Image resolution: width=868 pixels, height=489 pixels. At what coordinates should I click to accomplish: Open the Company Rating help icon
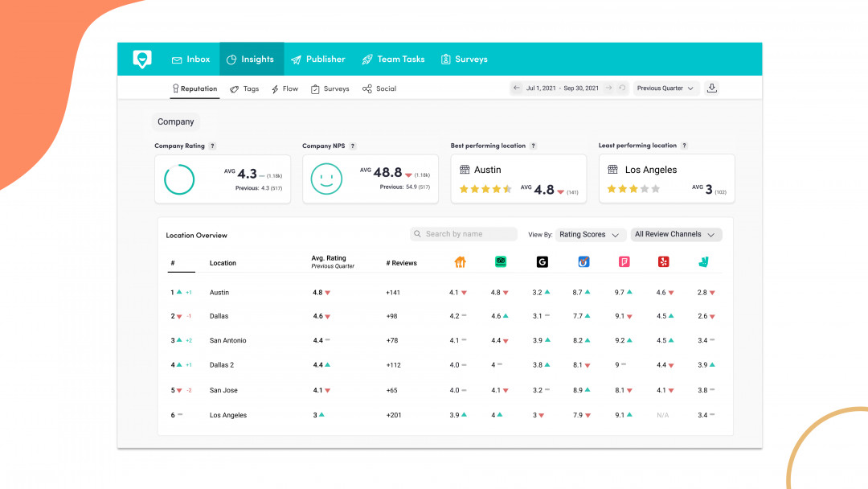(x=212, y=146)
